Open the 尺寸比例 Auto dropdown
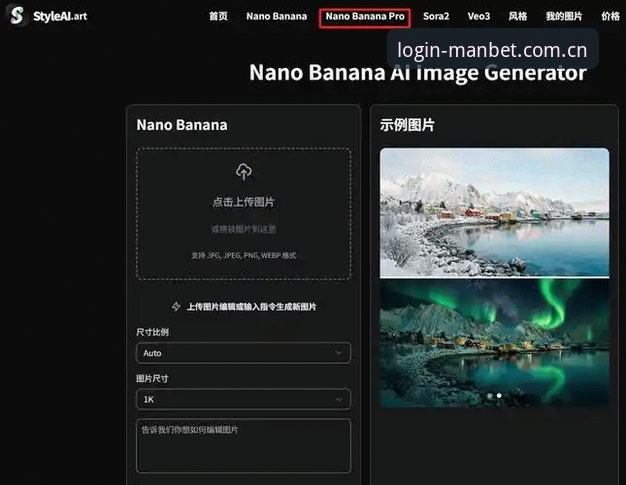This screenshot has width=626, height=485. [x=244, y=353]
